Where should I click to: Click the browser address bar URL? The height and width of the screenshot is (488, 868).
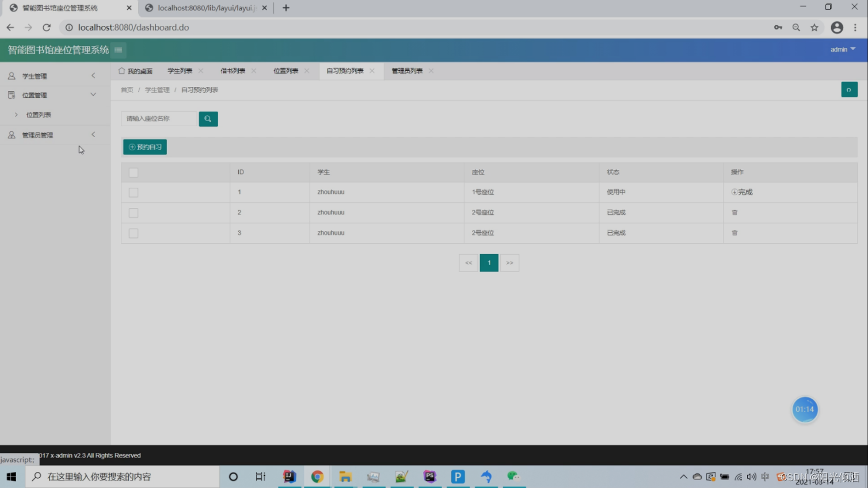pyautogui.click(x=134, y=27)
